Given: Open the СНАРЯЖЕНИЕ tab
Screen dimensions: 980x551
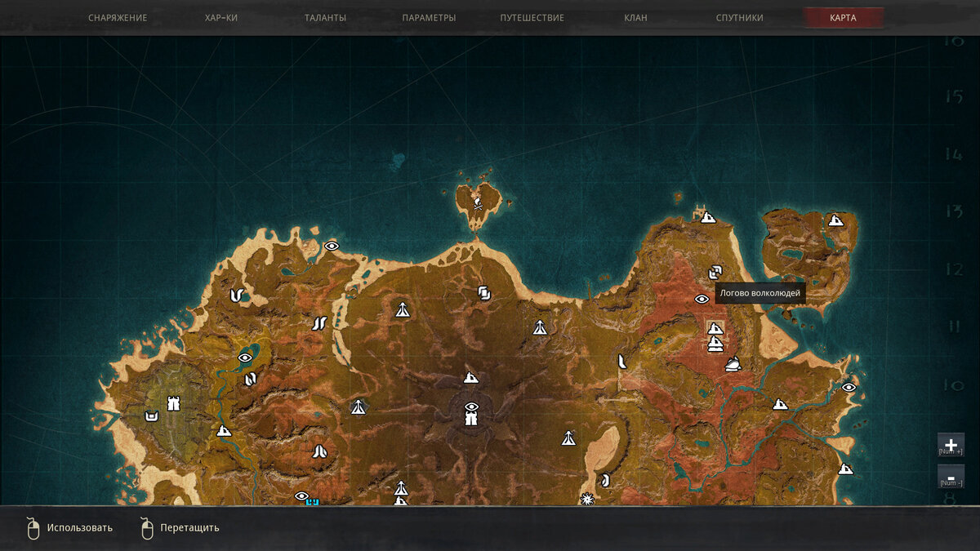Looking at the screenshot, I should pos(118,18).
